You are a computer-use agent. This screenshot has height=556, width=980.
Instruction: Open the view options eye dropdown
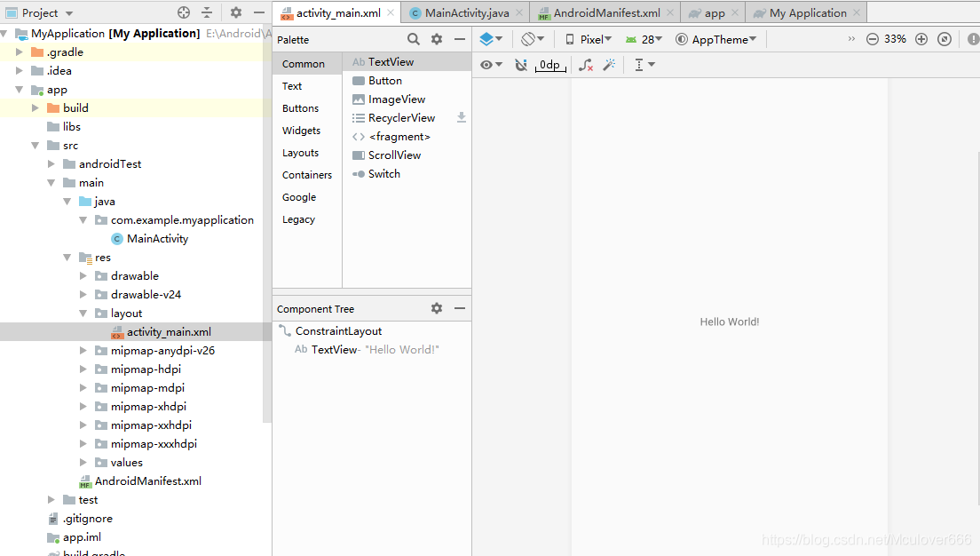click(x=491, y=65)
